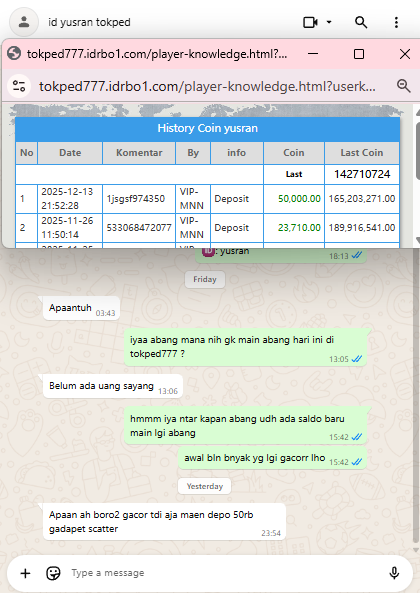Click the History Coin yusran header
Viewport: 420px width, 593px height.
[208, 128]
